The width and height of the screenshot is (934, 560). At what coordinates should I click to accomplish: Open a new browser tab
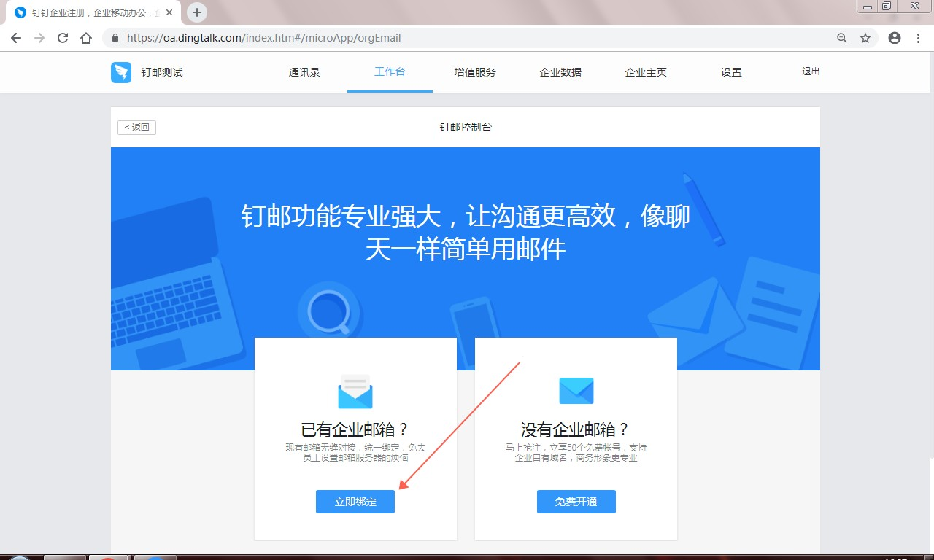pyautogui.click(x=197, y=12)
